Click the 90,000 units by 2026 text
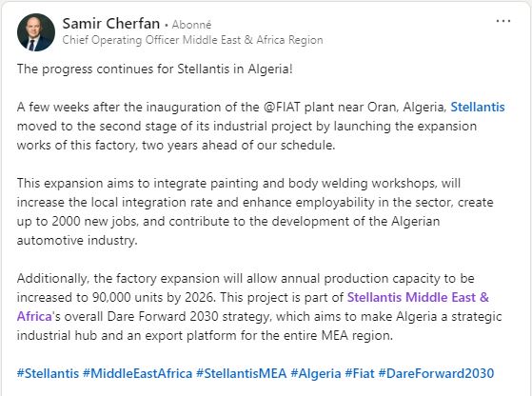 point(153,298)
